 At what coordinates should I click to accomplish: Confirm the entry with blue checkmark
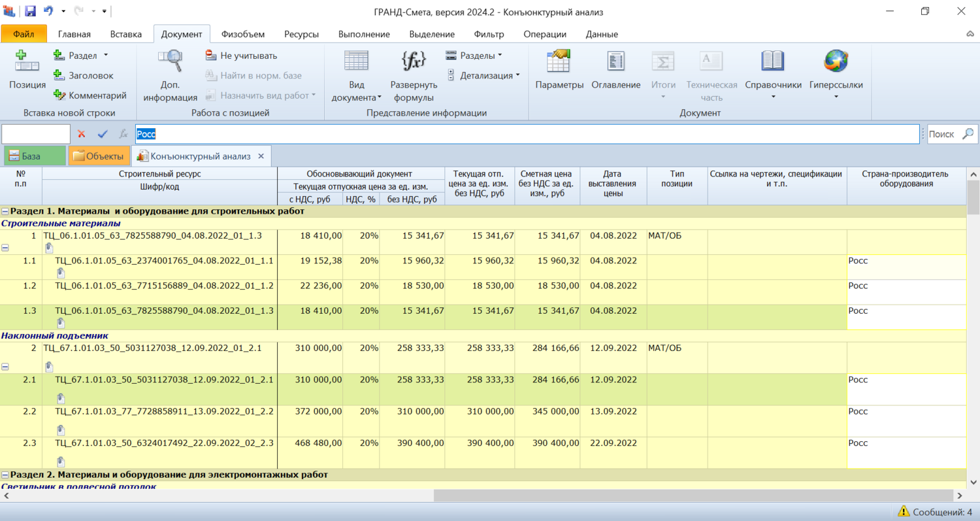102,134
